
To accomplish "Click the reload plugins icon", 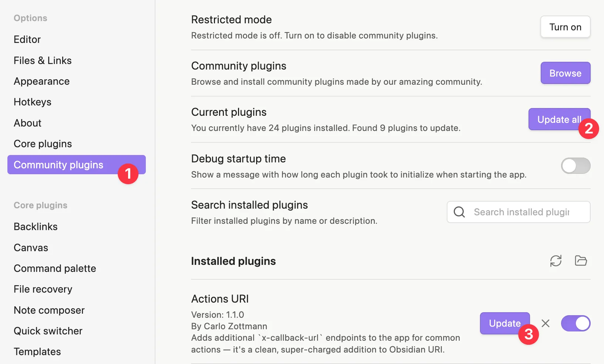I will [x=556, y=261].
